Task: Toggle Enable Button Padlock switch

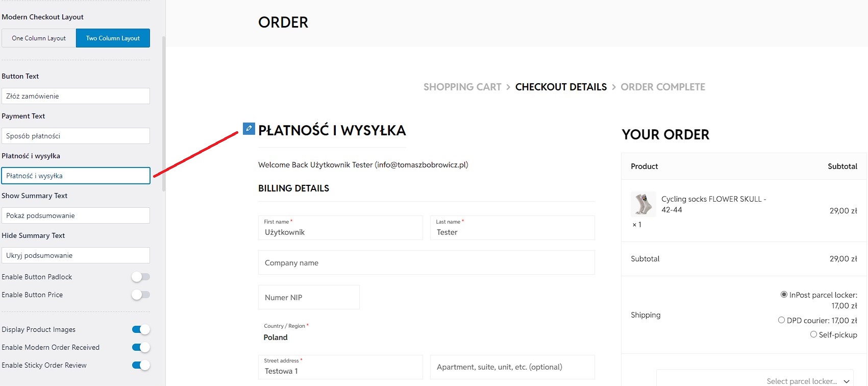Action: [140, 277]
